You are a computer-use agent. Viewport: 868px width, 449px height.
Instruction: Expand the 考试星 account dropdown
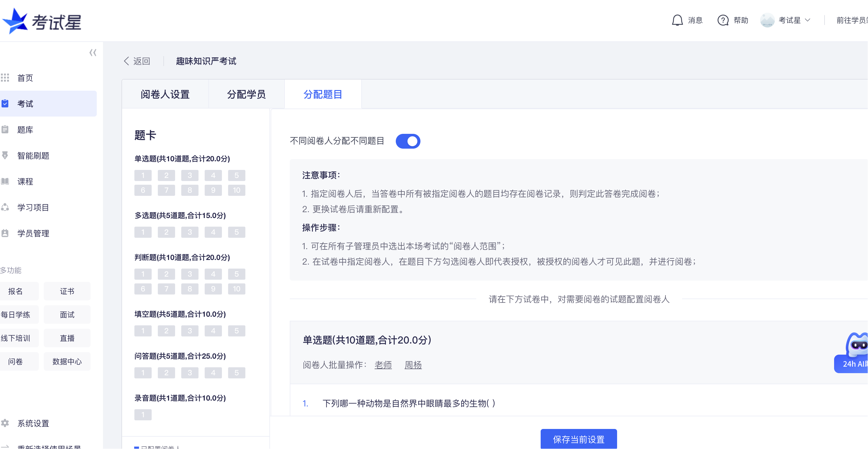[808, 20]
